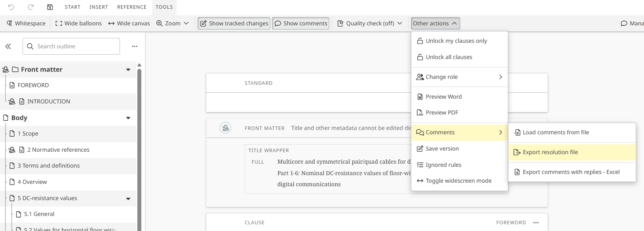Click the redo arrow icon
The height and width of the screenshot is (231, 644).
point(30,7)
